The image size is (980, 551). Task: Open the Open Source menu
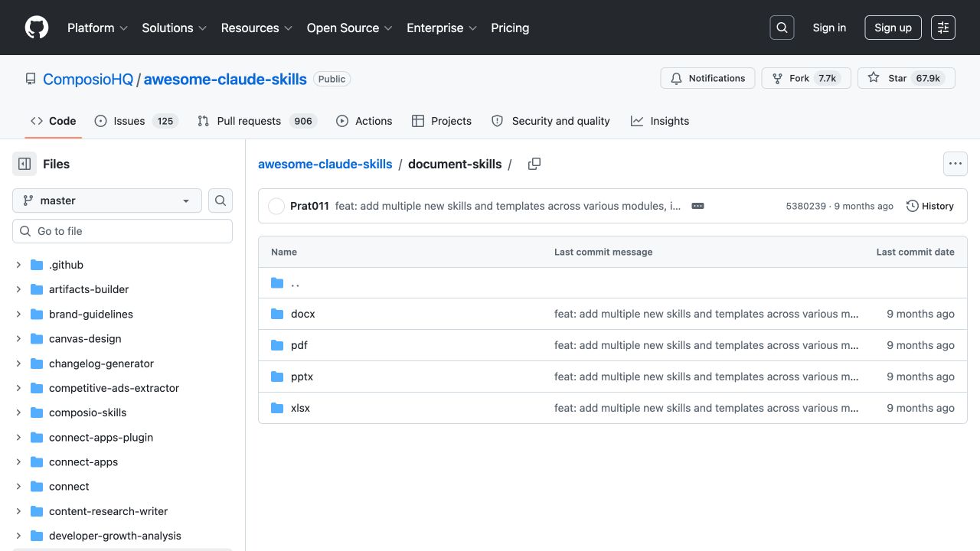tap(349, 28)
